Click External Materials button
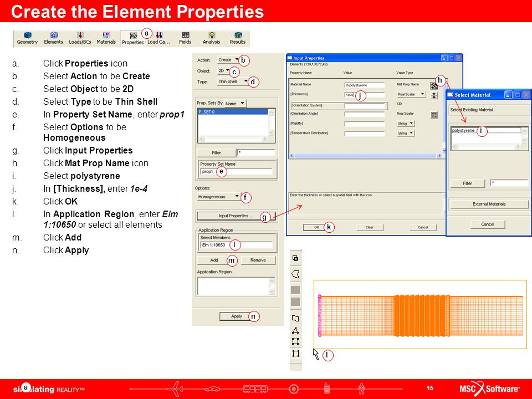This screenshot has width=532, height=399. pyautogui.click(x=489, y=204)
